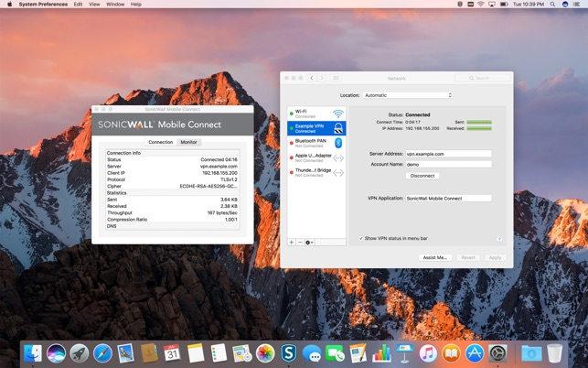Open the Location dropdown

pyautogui.click(x=407, y=95)
